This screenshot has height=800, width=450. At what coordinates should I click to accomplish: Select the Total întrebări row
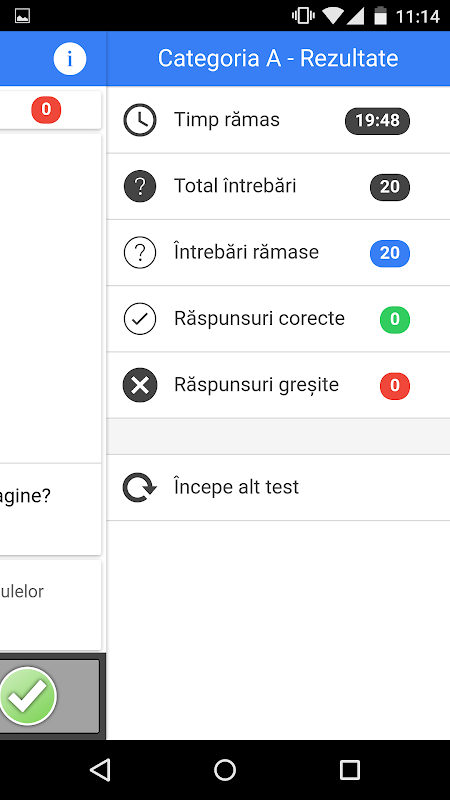click(278, 186)
